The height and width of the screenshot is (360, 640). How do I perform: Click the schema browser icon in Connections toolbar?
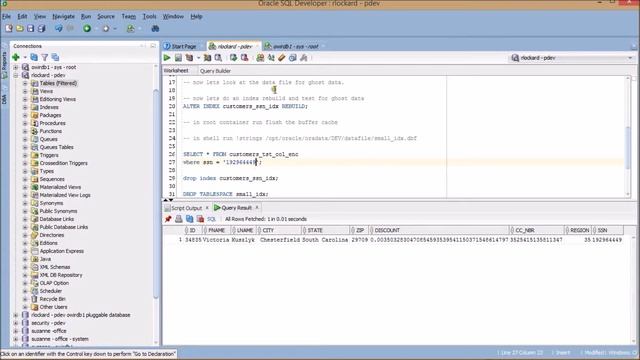[x=55, y=57]
